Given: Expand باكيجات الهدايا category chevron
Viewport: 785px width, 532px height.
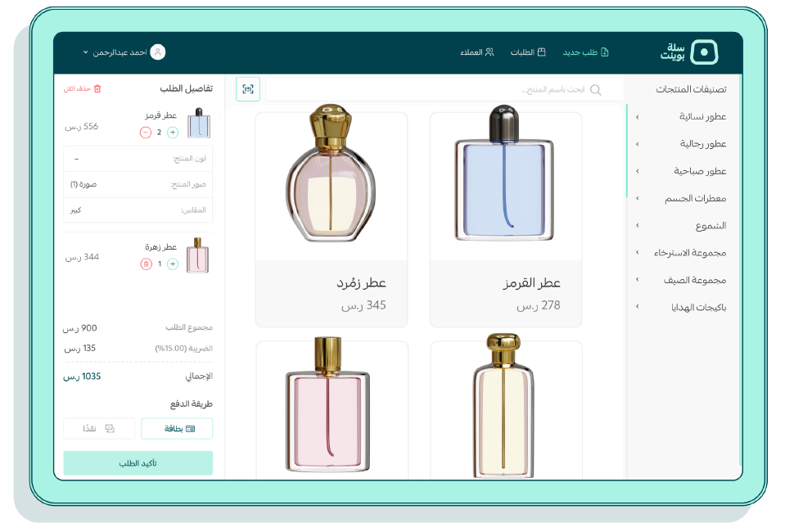Looking at the screenshot, I should 638,306.
